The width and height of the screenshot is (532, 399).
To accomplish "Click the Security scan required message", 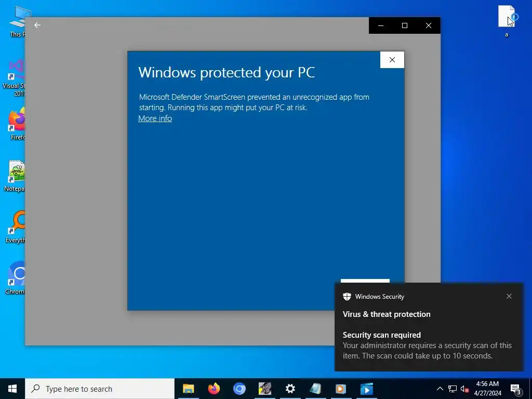I will [382, 335].
